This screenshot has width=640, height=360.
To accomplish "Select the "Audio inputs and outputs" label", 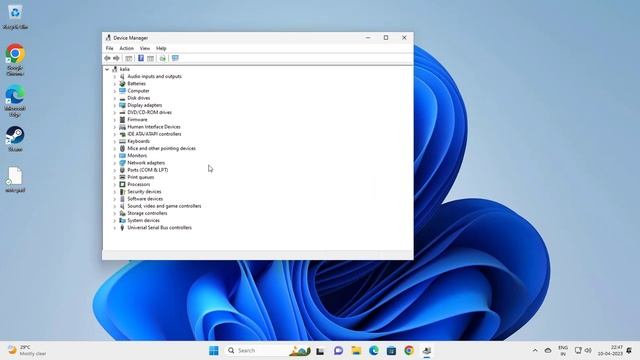I will [x=154, y=77].
